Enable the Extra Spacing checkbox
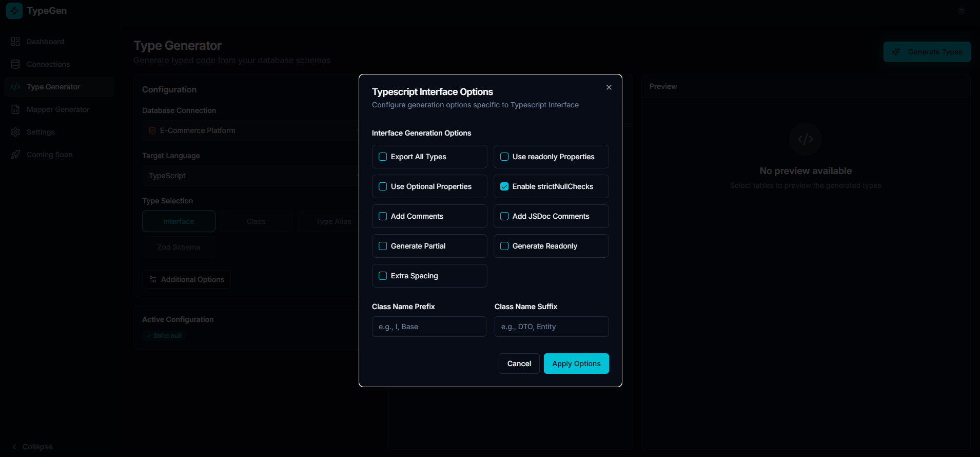This screenshot has height=457, width=980. [x=383, y=276]
